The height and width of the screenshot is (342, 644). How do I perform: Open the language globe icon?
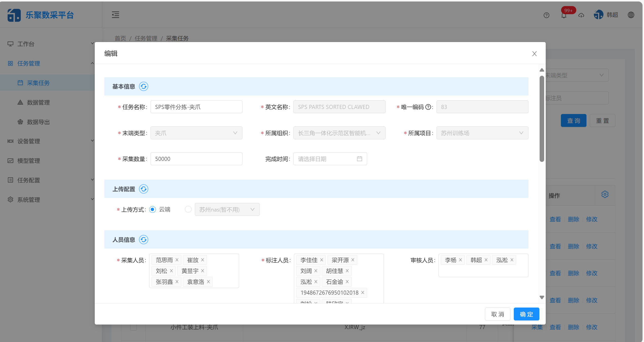click(x=631, y=15)
